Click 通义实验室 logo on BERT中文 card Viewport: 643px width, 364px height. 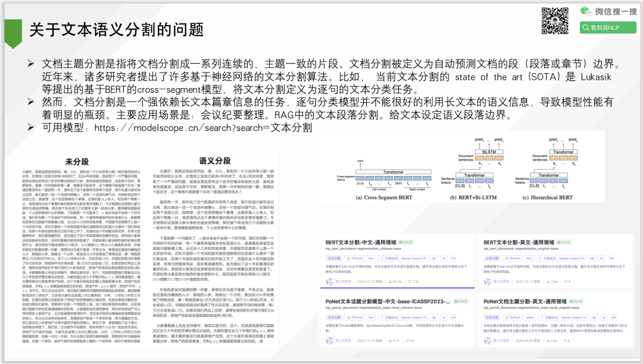click(330, 282)
